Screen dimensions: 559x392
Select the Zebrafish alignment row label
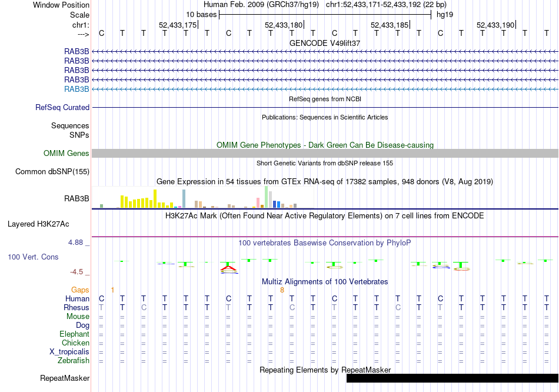pyautogui.click(x=74, y=361)
